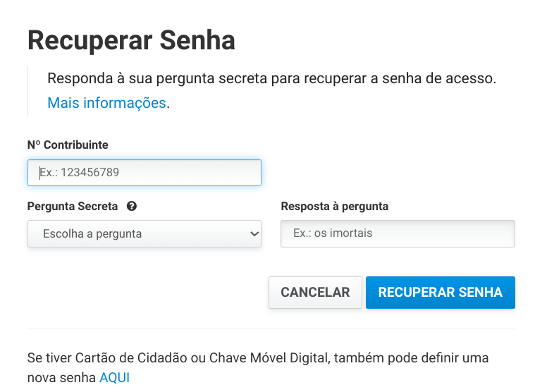Open the Mais informações link
The width and height of the screenshot is (535, 392).
pos(106,103)
